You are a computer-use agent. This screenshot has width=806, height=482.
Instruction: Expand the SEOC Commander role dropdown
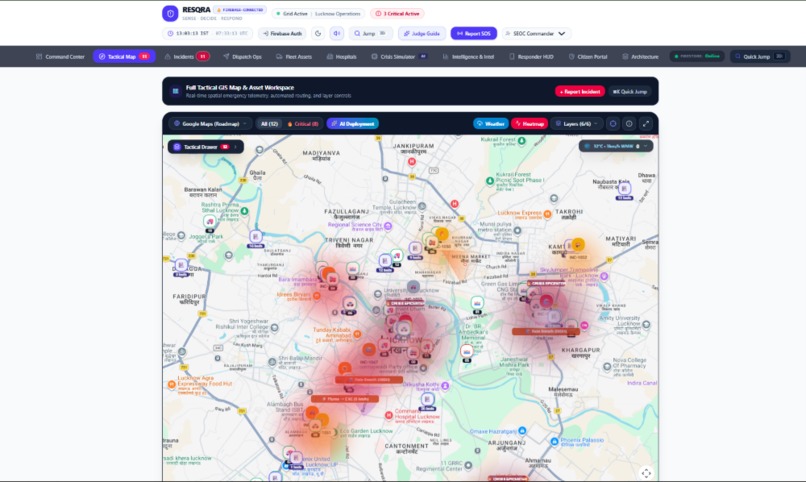pyautogui.click(x=536, y=33)
